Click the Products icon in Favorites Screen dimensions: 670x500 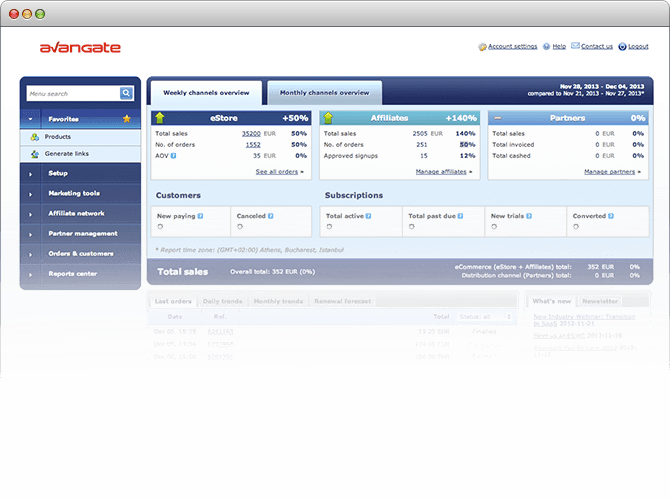[35, 137]
